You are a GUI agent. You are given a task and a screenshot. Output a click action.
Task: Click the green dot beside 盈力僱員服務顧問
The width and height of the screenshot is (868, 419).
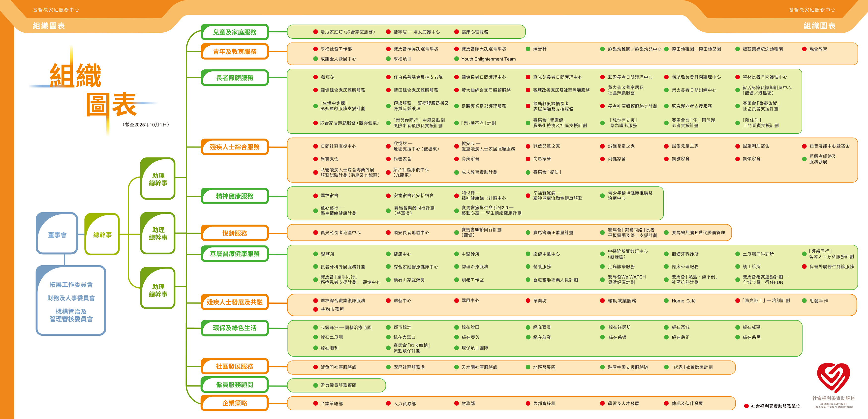315,385
